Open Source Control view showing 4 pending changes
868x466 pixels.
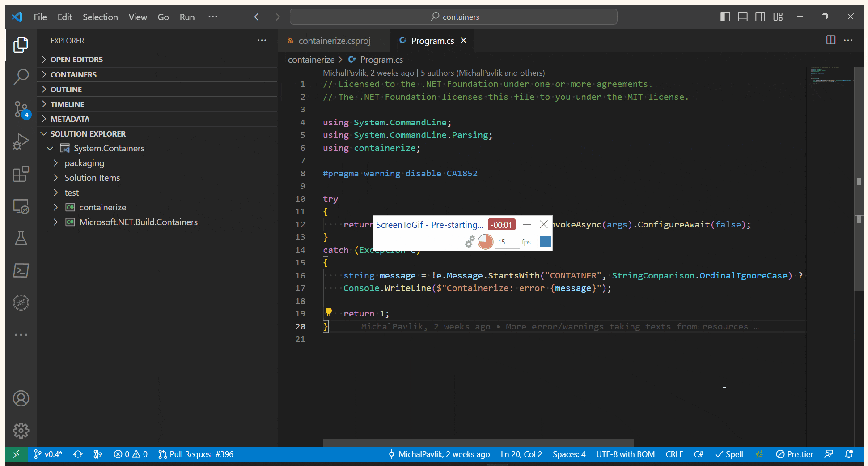click(x=21, y=109)
